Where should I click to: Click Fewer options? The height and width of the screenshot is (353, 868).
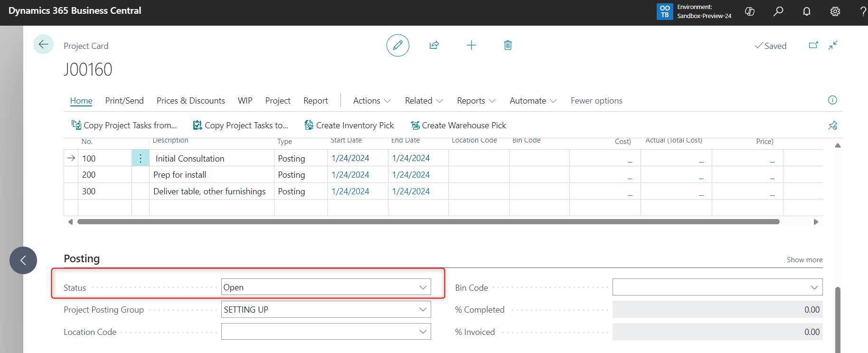pyautogui.click(x=596, y=101)
